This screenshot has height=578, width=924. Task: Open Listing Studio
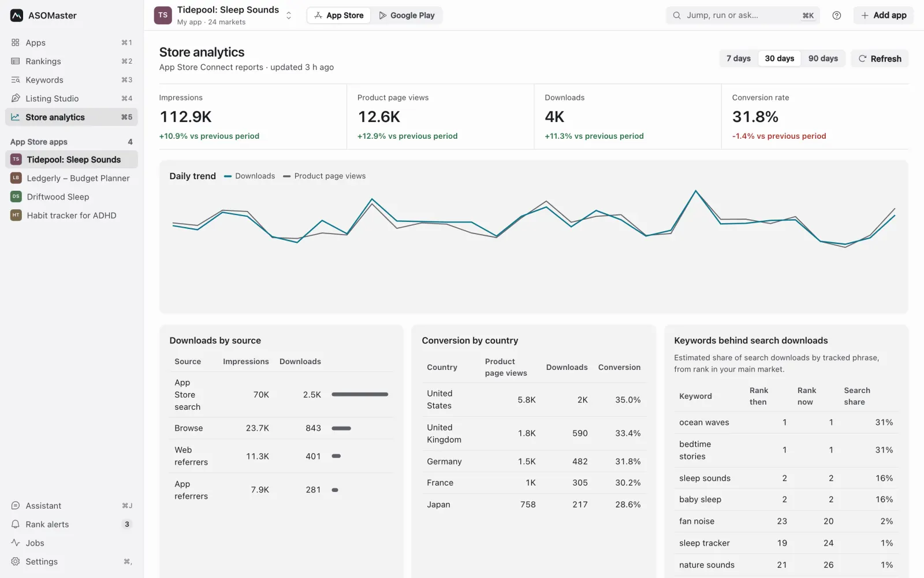(72, 98)
